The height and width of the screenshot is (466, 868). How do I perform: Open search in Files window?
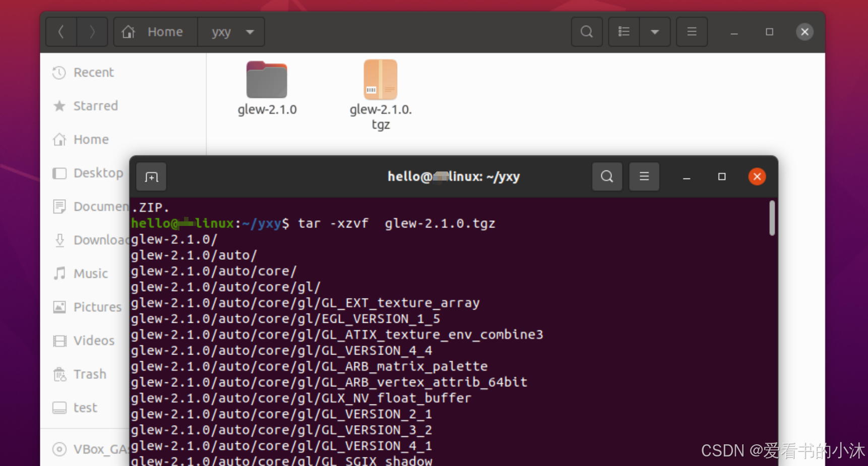click(587, 32)
